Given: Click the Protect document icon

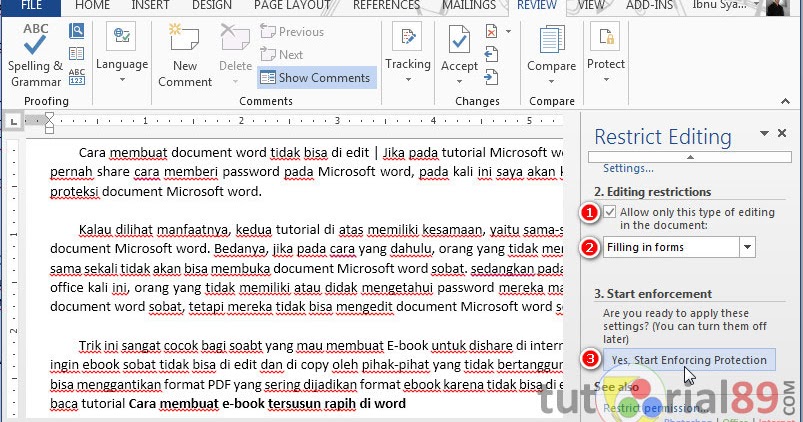Looking at the screenshot, I should 605,37.
